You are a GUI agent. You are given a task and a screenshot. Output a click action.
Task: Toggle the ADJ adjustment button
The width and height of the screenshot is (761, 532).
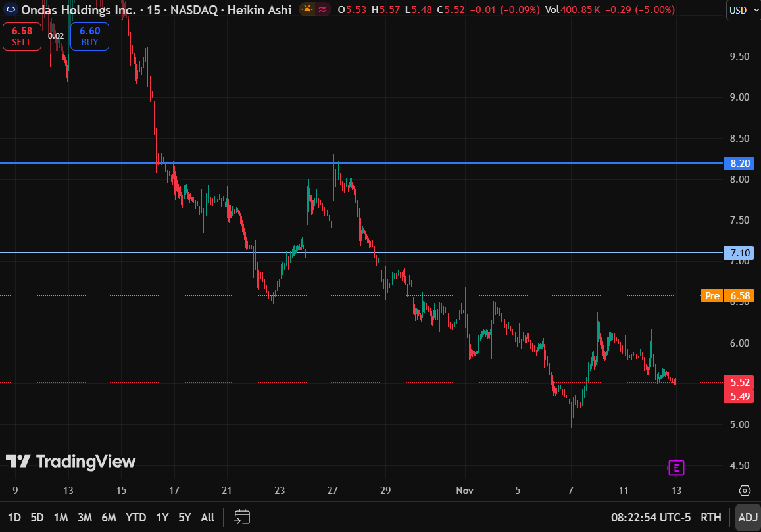click(748, 518)
